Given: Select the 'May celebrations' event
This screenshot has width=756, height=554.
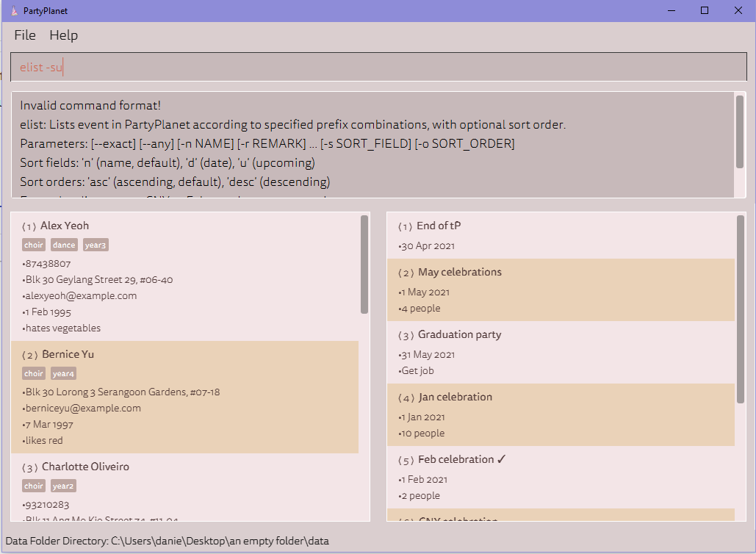Looking at the screenshot, I should pos(460,272).
